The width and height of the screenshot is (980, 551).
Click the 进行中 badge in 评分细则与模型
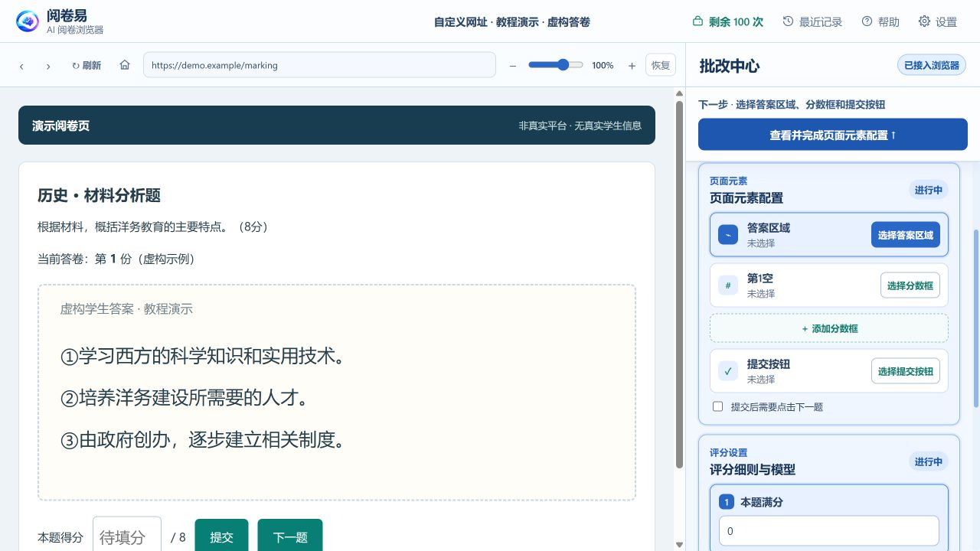coord(929,461)
